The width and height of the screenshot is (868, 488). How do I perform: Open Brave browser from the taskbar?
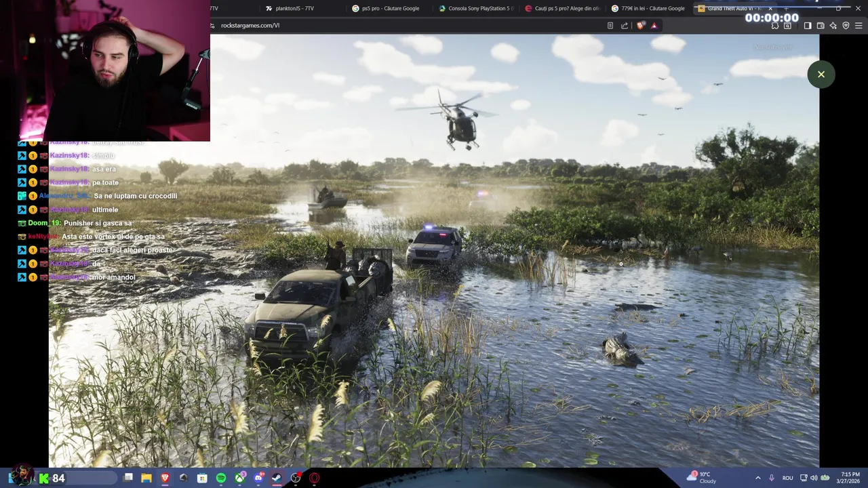165,478
